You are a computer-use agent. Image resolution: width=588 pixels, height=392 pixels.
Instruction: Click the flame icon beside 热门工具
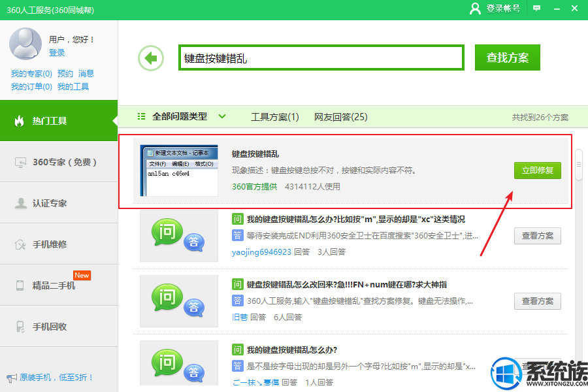coord(19,121)
